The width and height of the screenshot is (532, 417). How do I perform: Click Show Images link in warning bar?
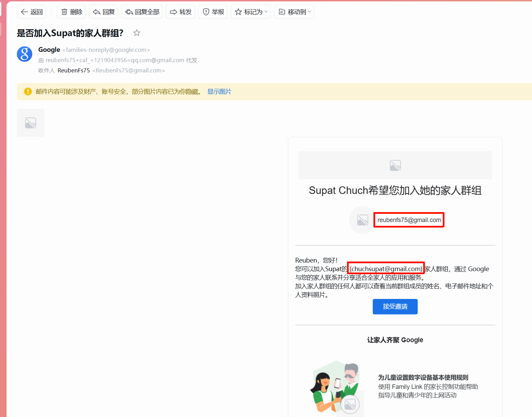(219, 92)
